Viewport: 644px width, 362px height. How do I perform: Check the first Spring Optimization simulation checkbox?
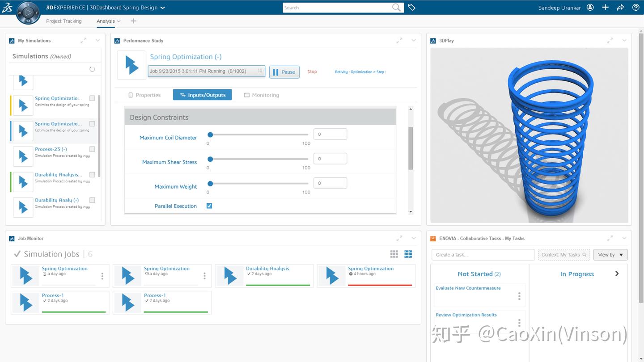click(x=92, y=98)
